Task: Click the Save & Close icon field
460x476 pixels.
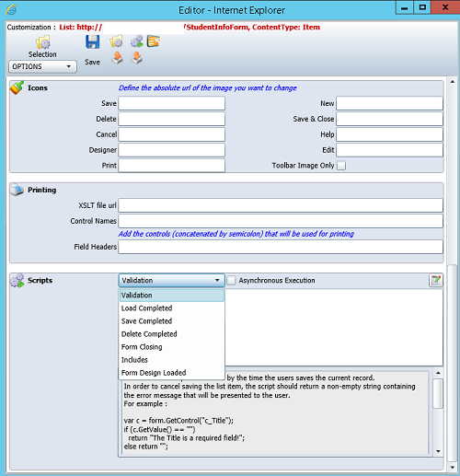Action: point(389,119)
